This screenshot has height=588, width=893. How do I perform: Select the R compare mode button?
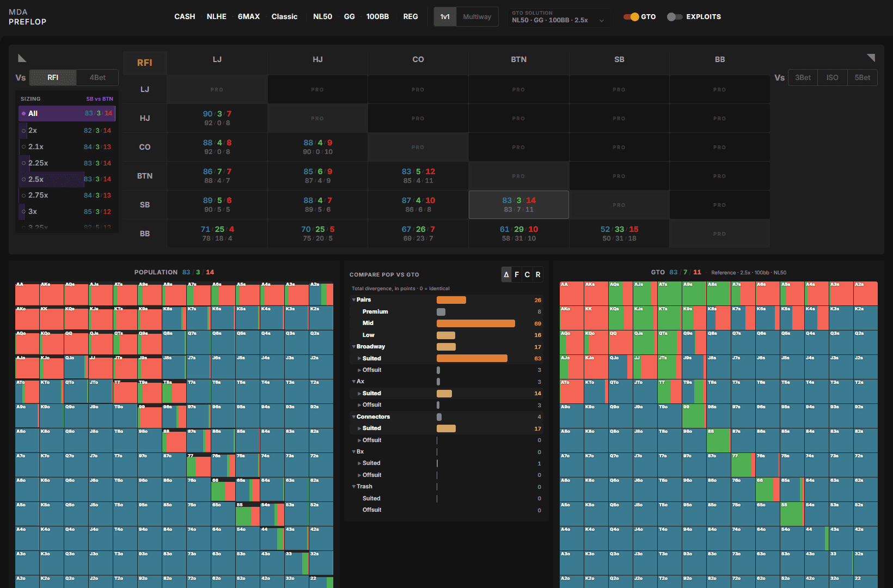pyautogui.click(x=538, y=274)
